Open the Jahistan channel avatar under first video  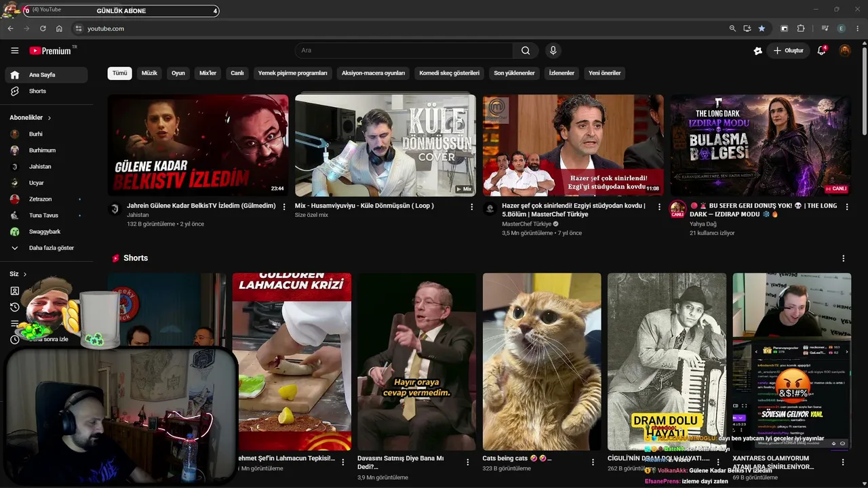[115, 209]
